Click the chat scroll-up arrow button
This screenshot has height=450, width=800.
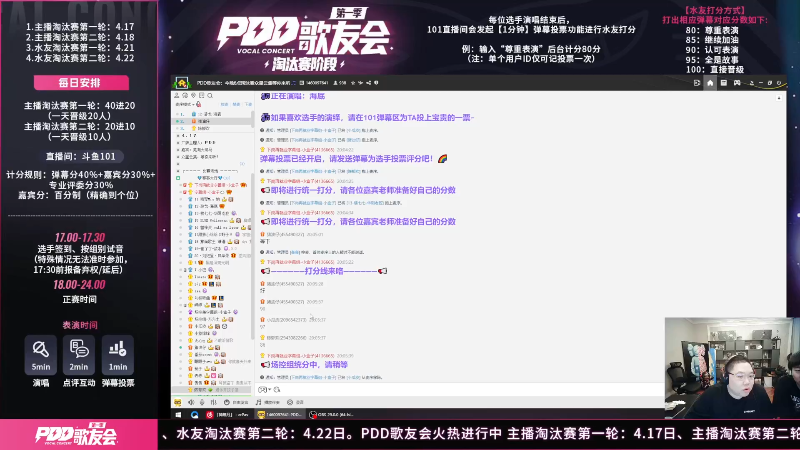pyautogui.click(x=779, y=97)
